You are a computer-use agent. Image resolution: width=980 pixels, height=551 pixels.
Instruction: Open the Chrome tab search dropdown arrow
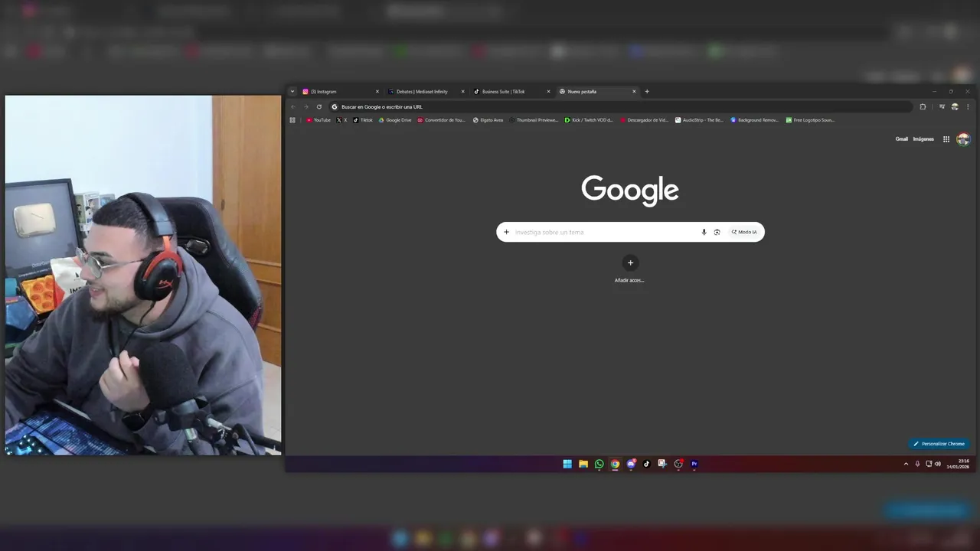pyautogui.click(x=292, y=91)
